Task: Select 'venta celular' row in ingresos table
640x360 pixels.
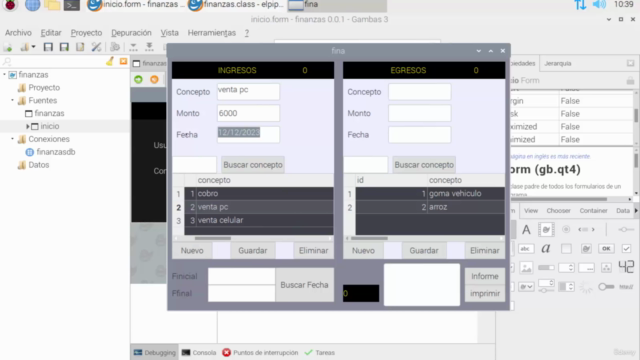Action: coord(259,220)
